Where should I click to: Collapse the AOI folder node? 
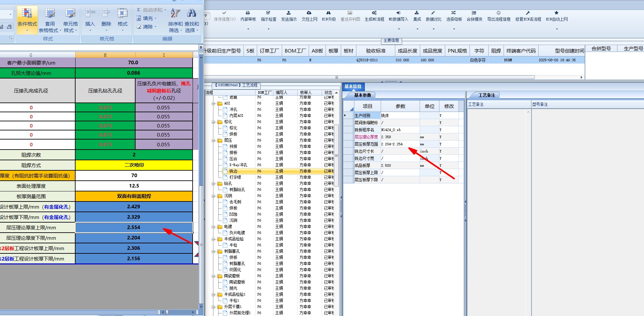214,103
